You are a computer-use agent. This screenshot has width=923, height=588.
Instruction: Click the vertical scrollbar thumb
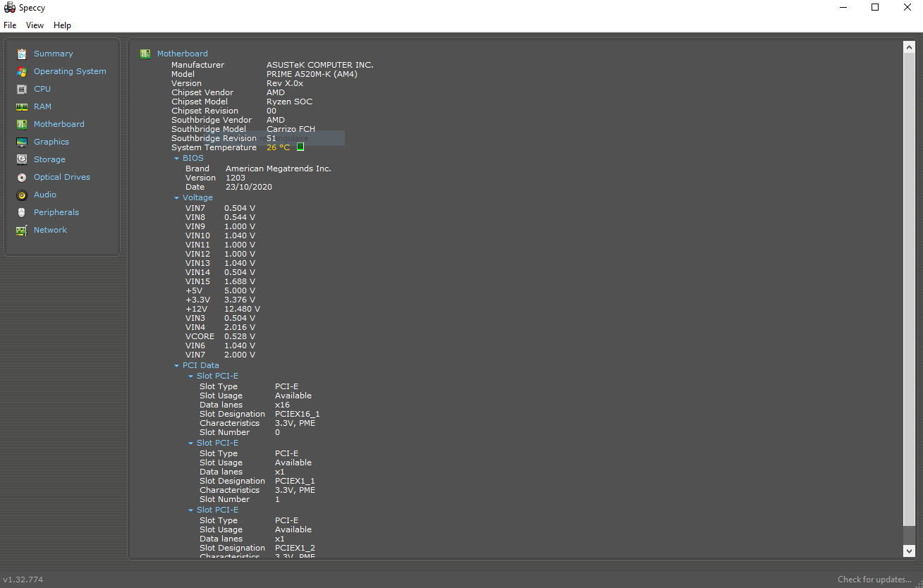tap(909, 289)
